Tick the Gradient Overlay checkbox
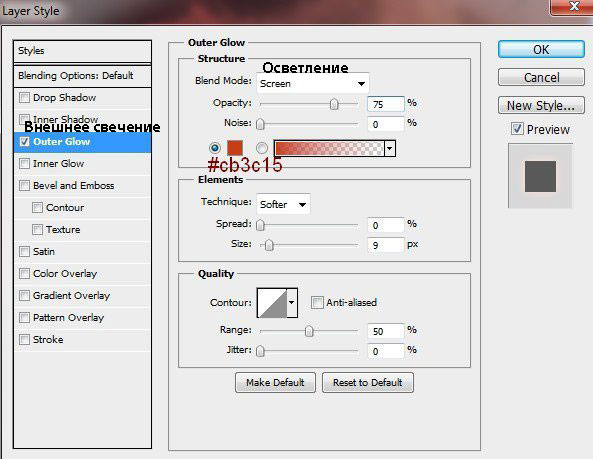This screenshot has width=593, height=459. click(x=24, y=295)
